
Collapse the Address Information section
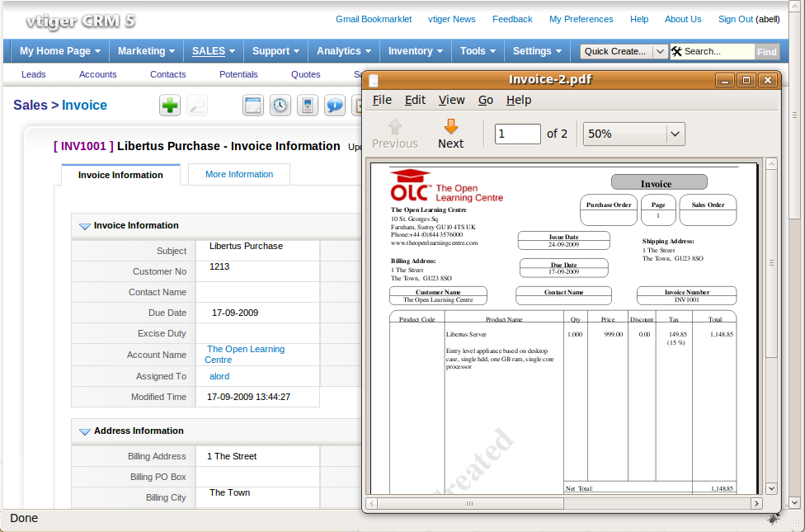85,431
